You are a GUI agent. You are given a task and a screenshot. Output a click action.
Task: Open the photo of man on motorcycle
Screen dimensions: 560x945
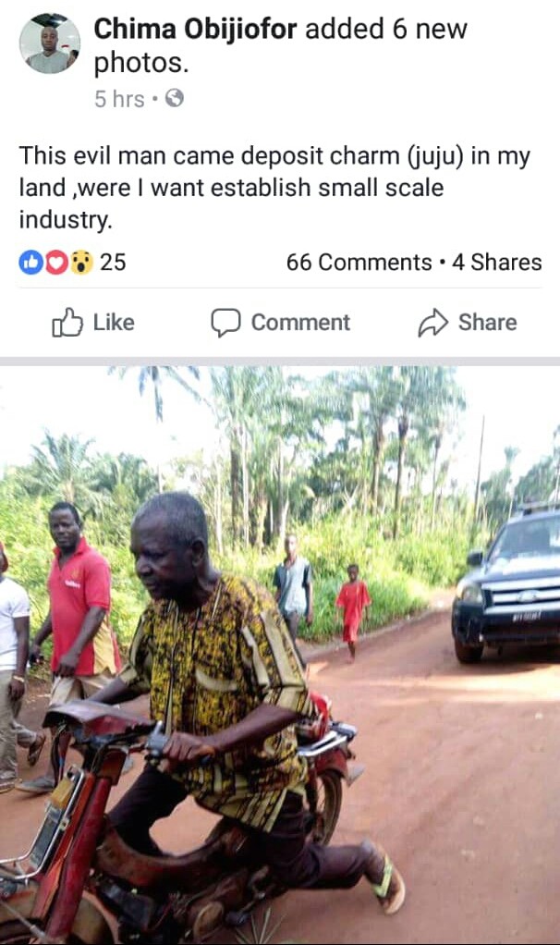point(280,655)
